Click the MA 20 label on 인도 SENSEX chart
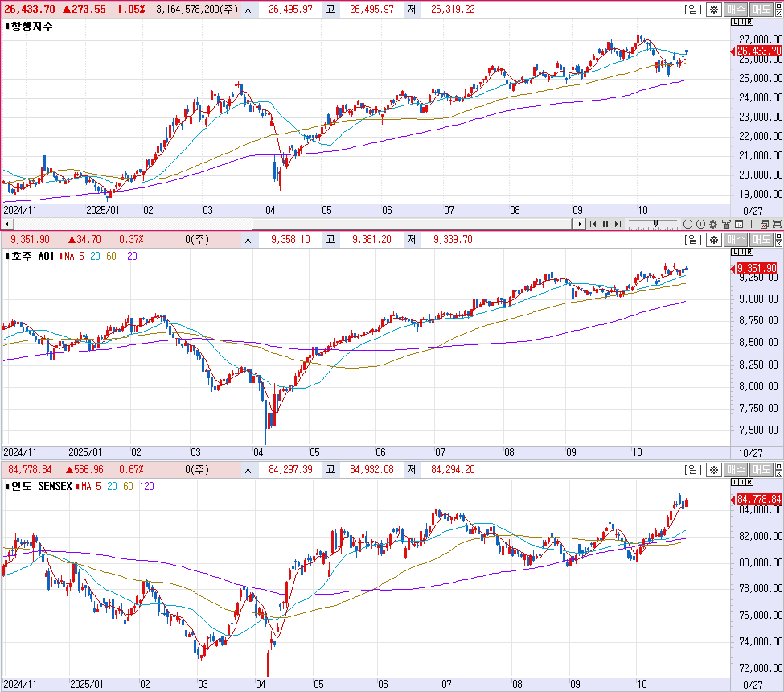The image size is (784, 692). (112, 486)
